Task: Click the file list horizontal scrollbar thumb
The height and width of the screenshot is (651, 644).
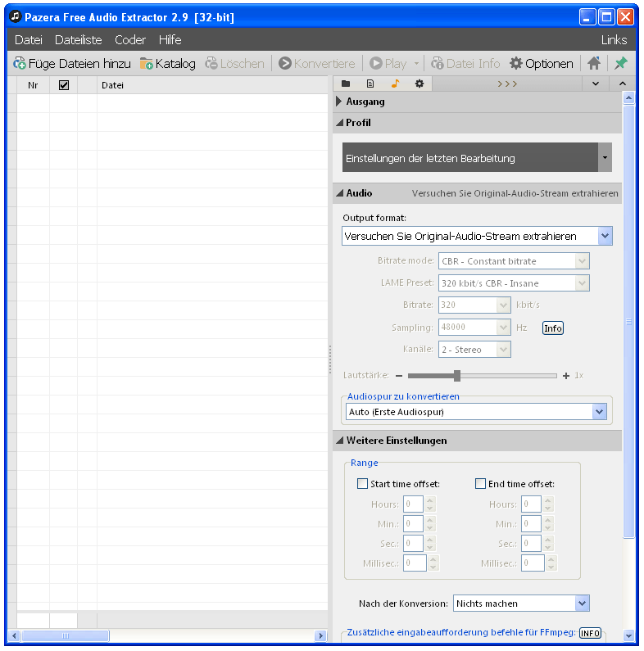Action: click(x=66, y=635)
